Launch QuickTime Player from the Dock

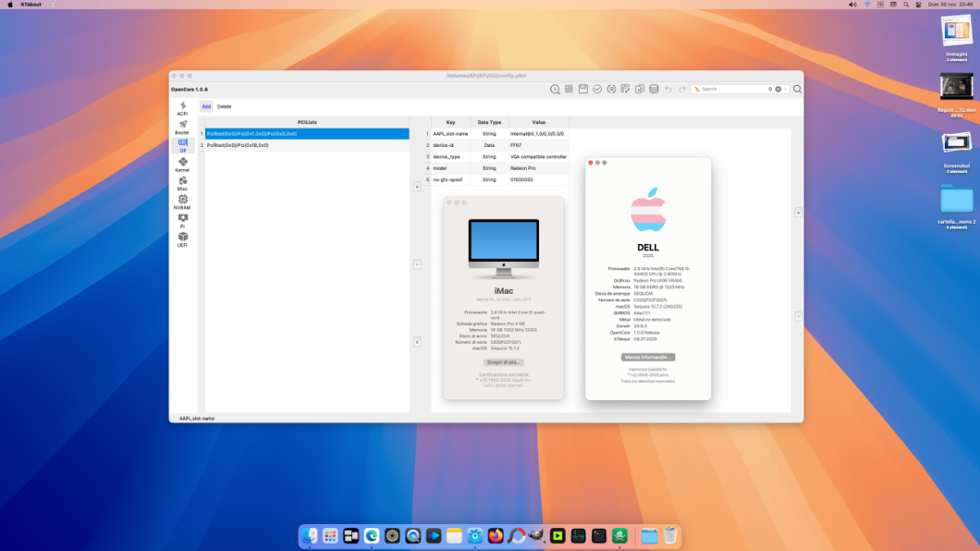(413, 535)
